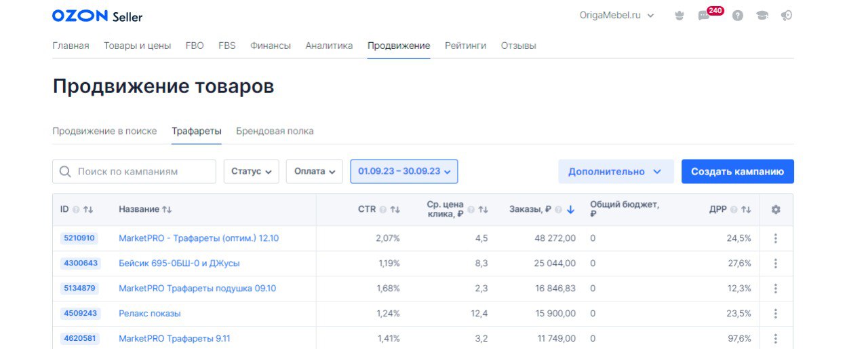The image size is (868, 349).
Task: Open the crown premium icon in header
Action: pyautogui.click(x=679, y=16)
